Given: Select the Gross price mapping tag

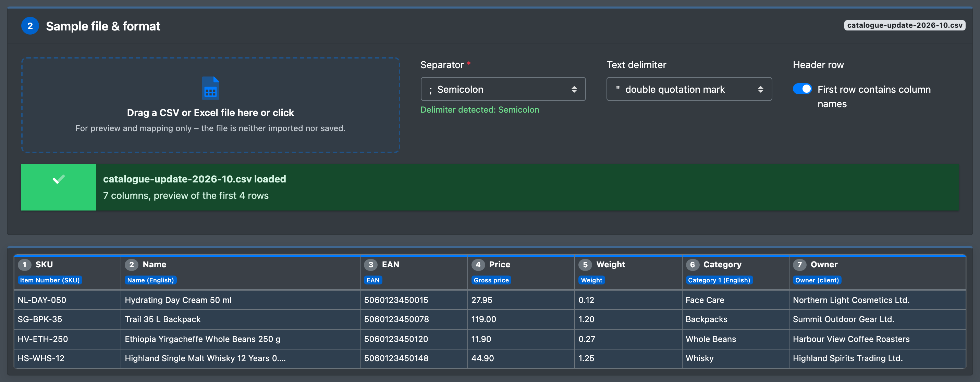Looking at the screenshot, I should tap(491, 280).
